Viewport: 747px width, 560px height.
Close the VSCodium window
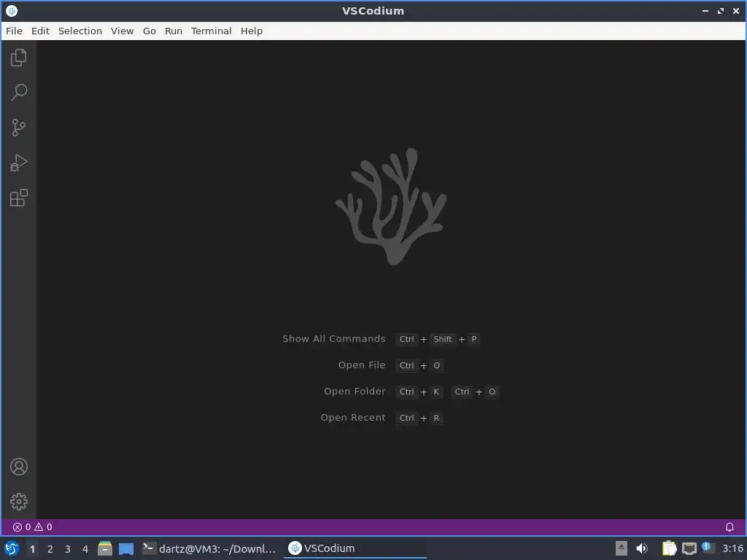point(735,10)
